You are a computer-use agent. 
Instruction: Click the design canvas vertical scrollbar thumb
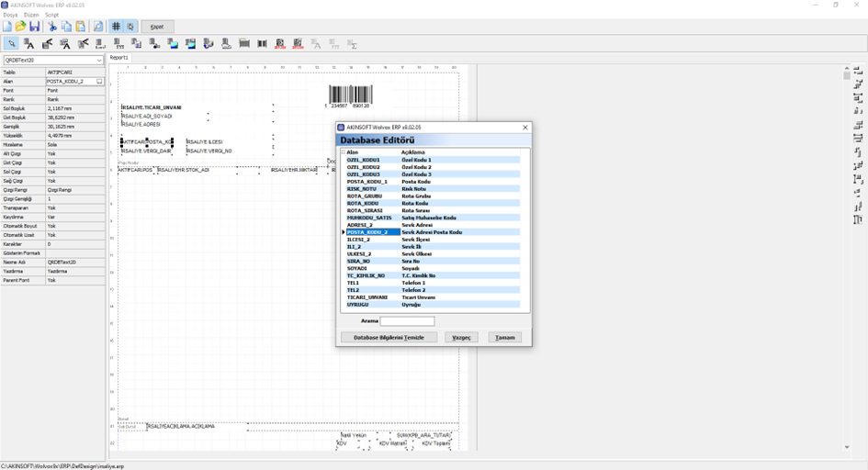[x=846, y=75]
